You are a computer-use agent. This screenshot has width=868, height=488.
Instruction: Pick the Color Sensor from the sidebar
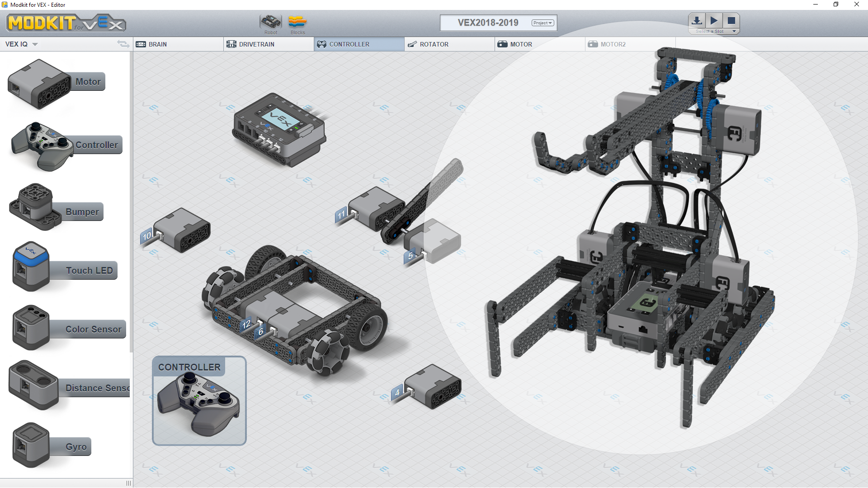68,328
